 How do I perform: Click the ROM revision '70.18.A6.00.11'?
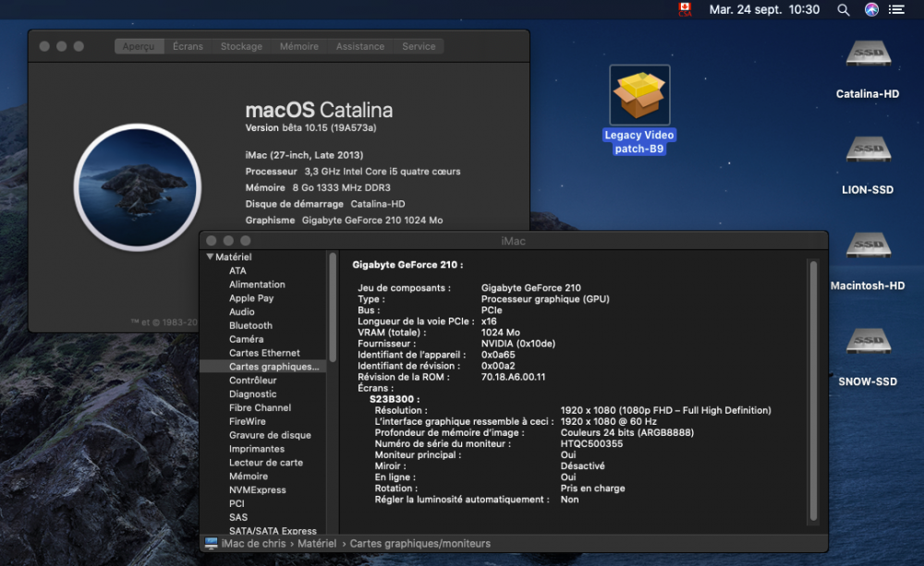coord(513,377)
